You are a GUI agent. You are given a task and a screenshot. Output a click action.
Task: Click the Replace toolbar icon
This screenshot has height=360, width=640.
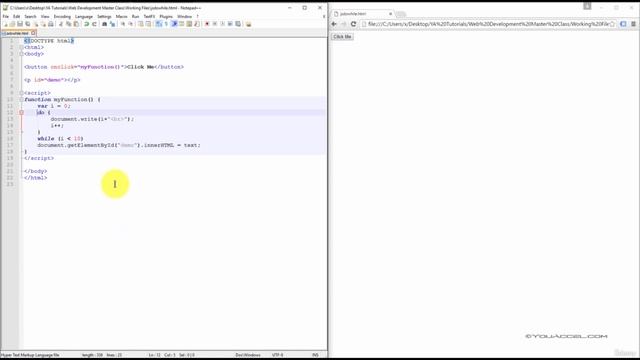tap(113, 24)
